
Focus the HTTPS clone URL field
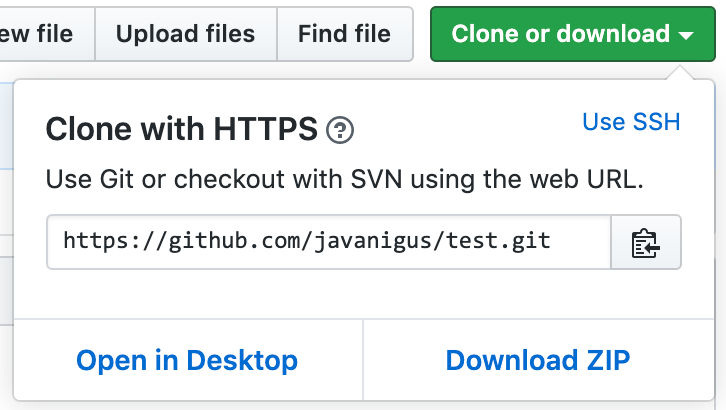click(x=329, y=242)
